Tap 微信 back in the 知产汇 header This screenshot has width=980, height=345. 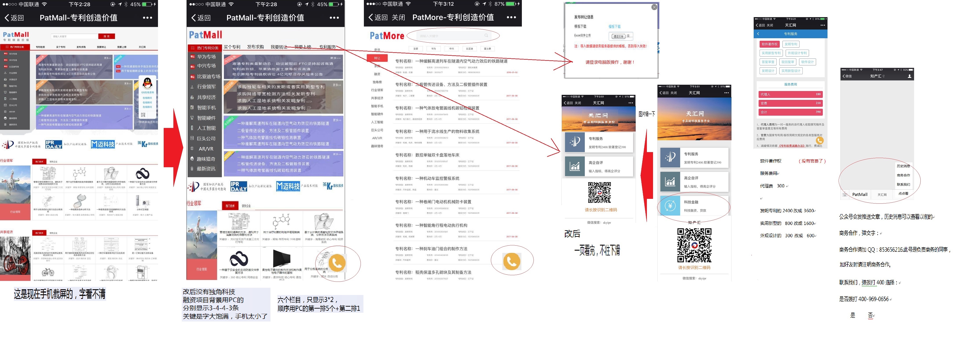coord(847,76)
